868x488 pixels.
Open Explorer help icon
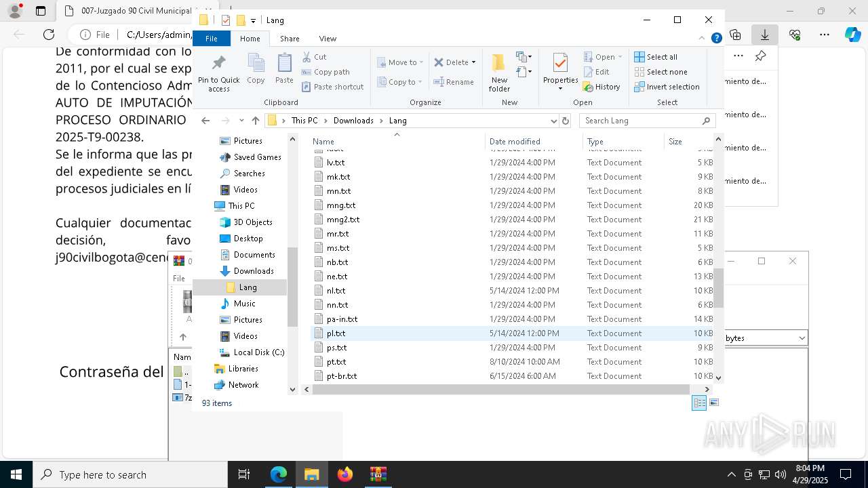(x=716, y=39)
